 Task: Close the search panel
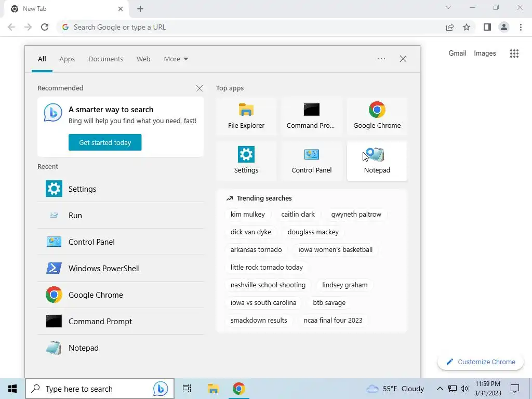click(x=403, y=59)
